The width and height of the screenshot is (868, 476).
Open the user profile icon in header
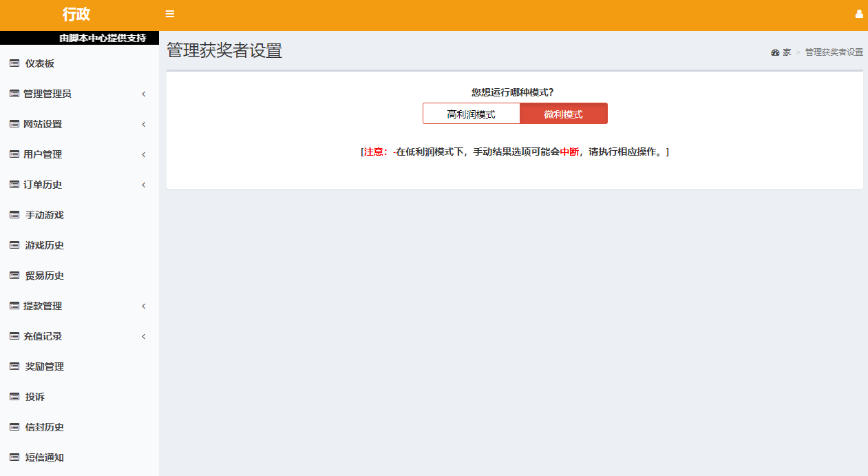[859, 14]
